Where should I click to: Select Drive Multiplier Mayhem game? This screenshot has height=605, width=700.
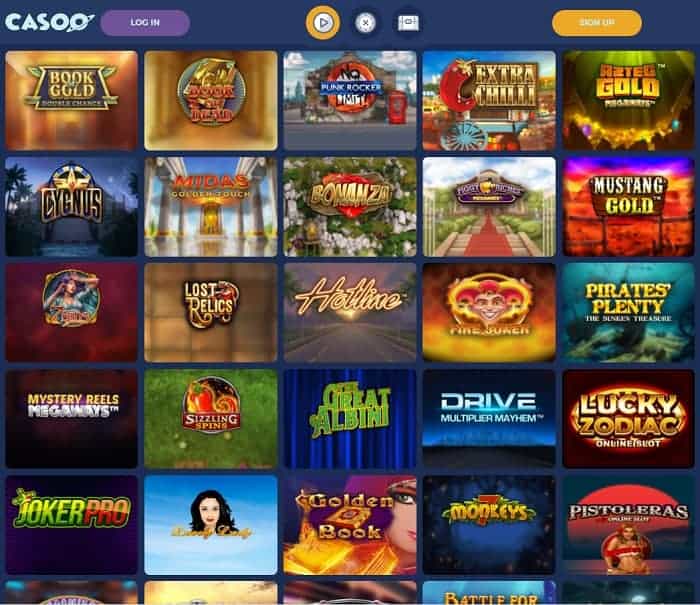[x=489, y=419]
